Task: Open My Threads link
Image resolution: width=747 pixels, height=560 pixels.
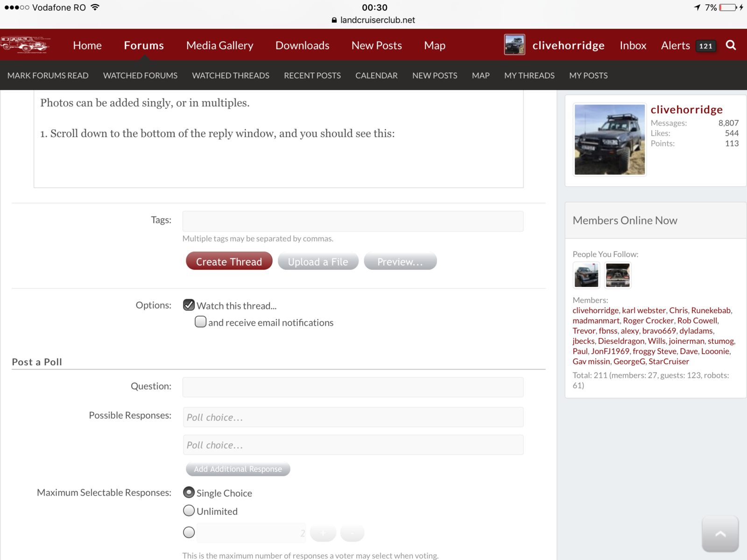Action: pos(529,76)
